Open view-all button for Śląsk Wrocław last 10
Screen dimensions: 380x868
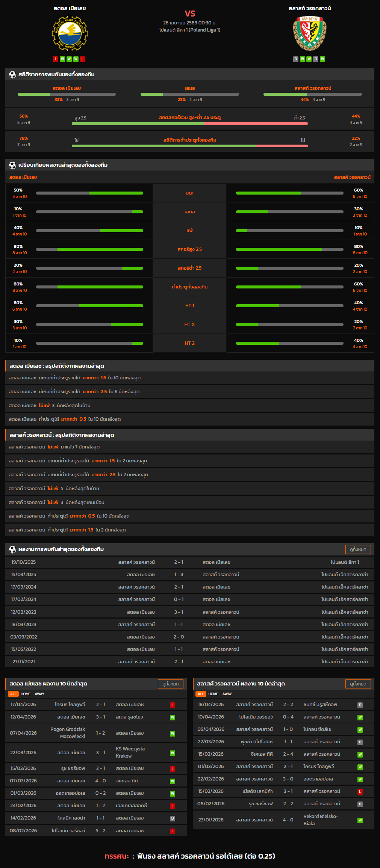coord(358,684)
